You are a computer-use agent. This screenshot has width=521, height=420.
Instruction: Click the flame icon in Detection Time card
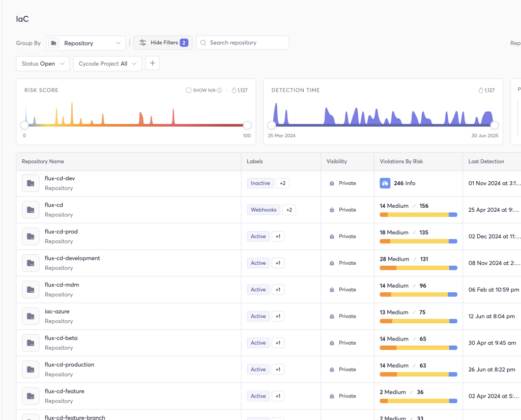[481, 91]
